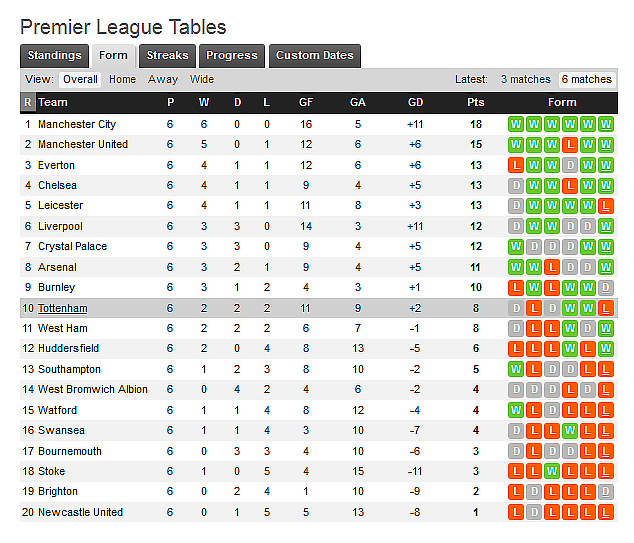Image resolution: width=634 pixels, height=543 pixels.
Task: Select the Away view filter
Action: (x=163, y=79)
